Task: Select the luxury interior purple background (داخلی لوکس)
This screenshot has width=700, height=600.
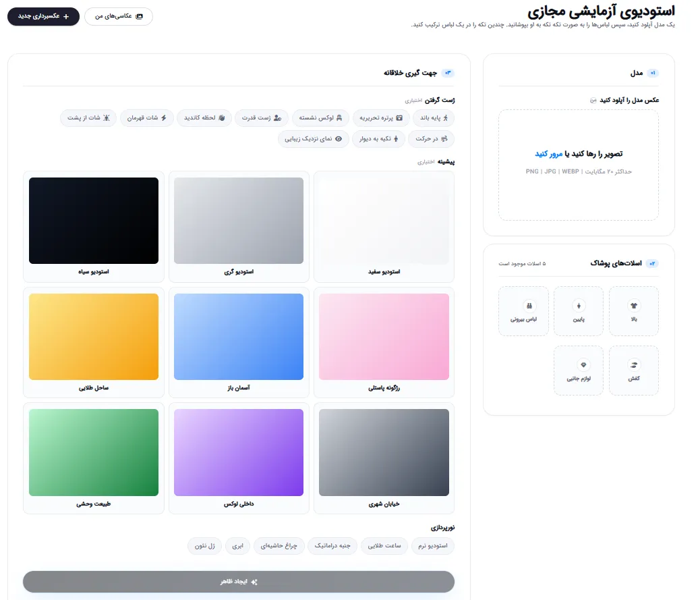Action: point(239,458)
